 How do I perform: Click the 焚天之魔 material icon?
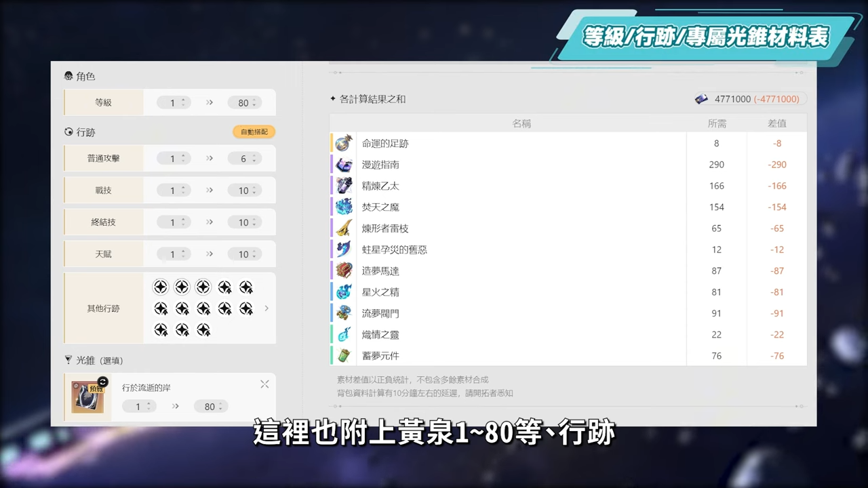click(x=344, y=207)
